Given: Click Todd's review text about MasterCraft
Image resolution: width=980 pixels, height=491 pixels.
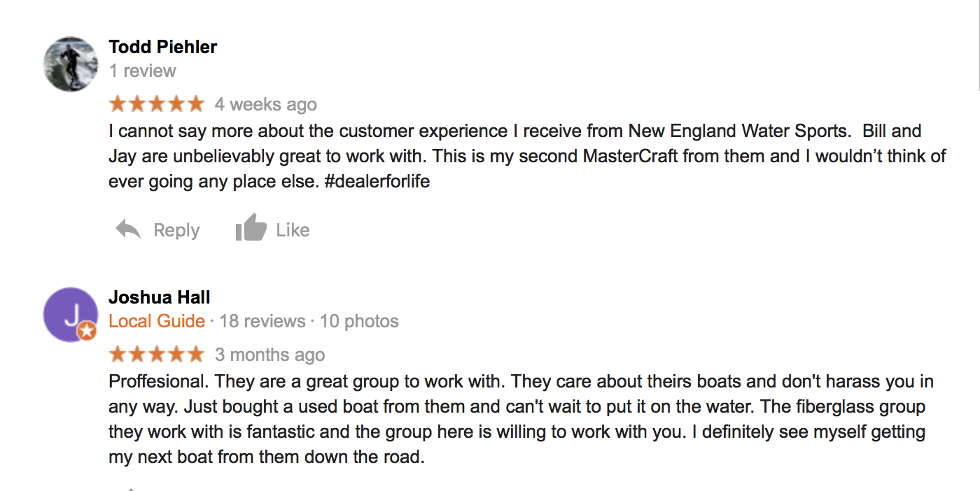Looking at the screenshot, I should click(x=527, y=157).
